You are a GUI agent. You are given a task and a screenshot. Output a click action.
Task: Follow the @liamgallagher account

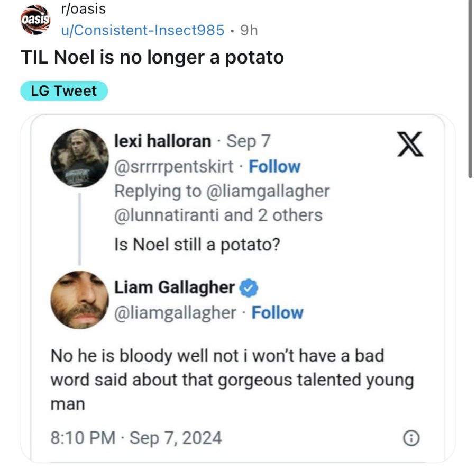pos(277,313)
